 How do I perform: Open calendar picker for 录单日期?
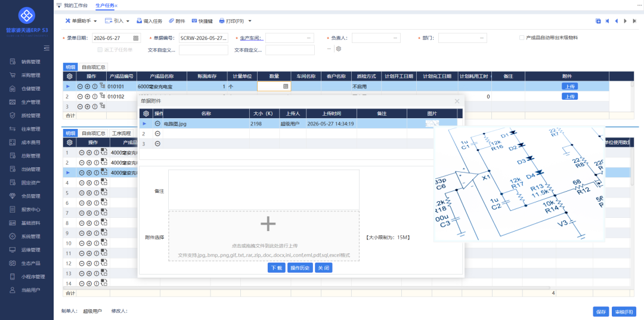pyautogui.click(x=136, y=38)
